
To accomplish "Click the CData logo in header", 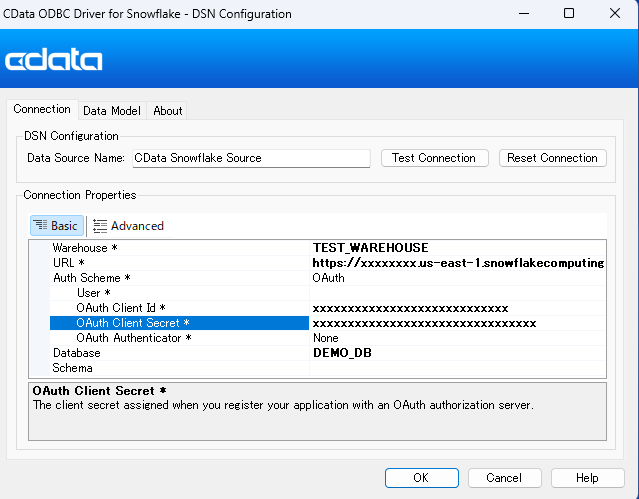I will coord(54,61).
